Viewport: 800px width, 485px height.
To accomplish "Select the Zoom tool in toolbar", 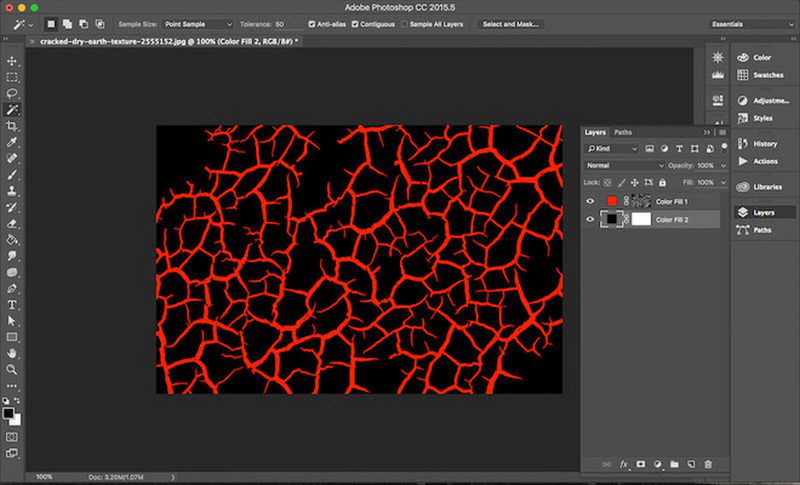I will click(x=13, y=369).
